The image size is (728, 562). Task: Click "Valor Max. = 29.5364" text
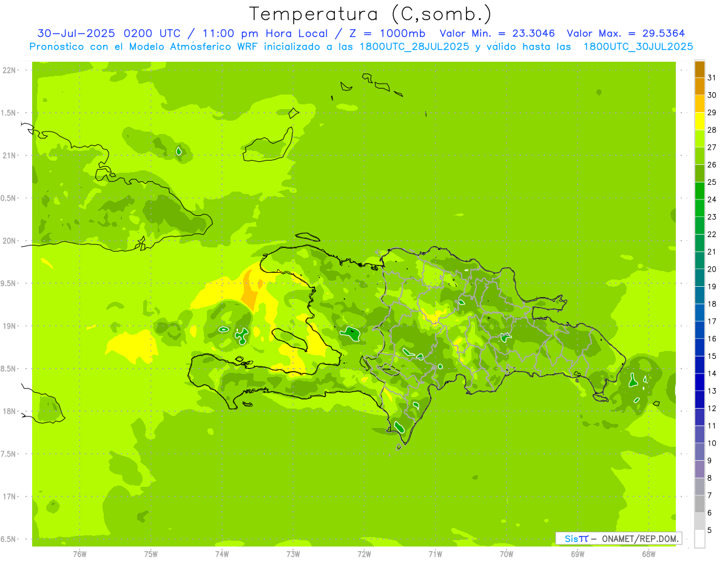(629, 33)
